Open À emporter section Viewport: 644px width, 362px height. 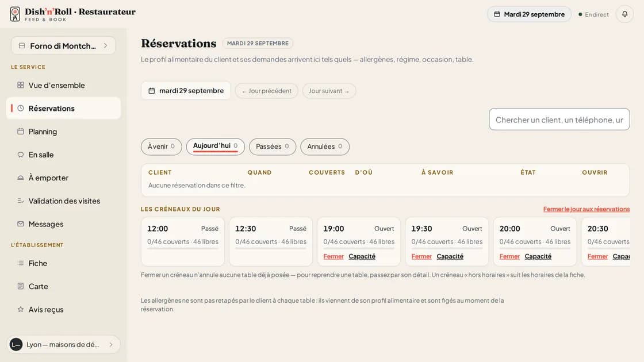pyautogui.click(x=63, y=178)
